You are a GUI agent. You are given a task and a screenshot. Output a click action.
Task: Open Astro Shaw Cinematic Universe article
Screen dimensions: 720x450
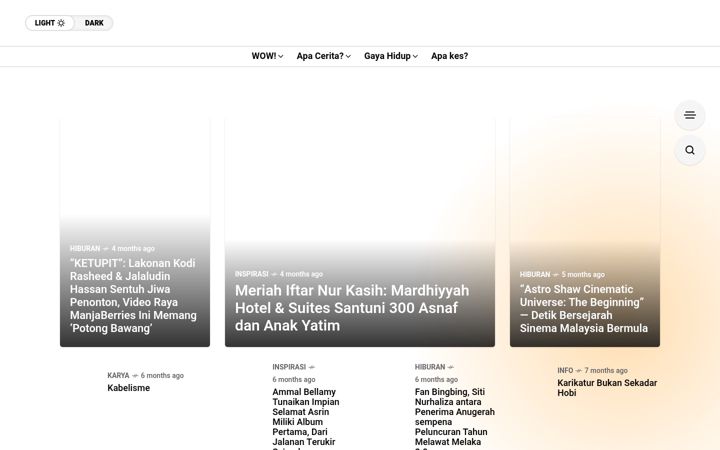(x=584, y=309)
